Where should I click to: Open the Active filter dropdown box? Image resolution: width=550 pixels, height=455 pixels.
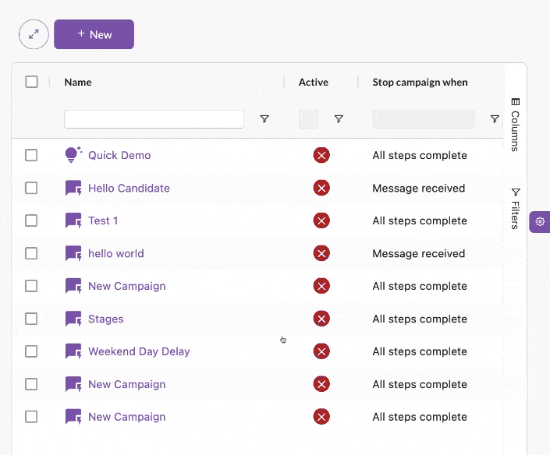(309, 119)
